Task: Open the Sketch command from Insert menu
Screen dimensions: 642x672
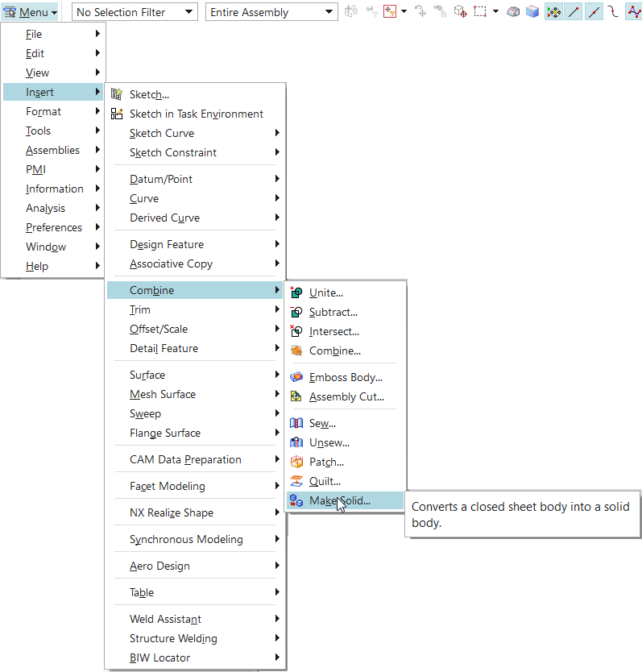Action: click(149, 95)
